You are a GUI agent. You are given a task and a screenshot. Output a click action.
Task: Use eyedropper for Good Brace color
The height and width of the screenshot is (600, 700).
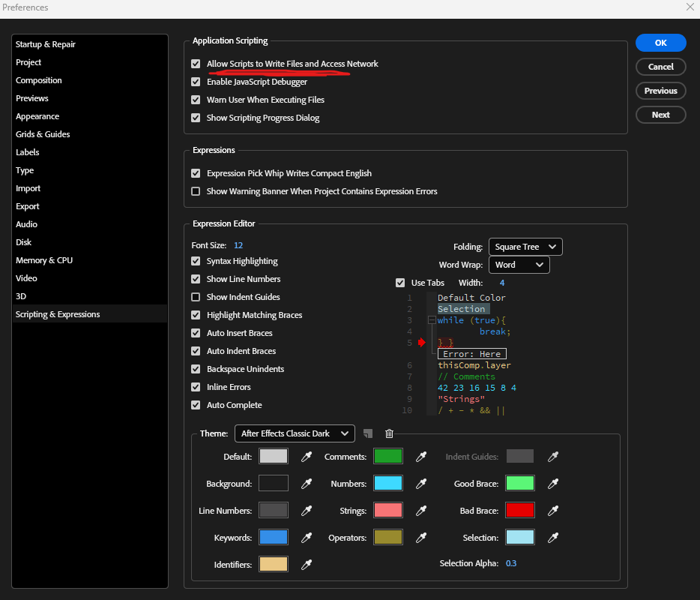(x=553, y=484)
